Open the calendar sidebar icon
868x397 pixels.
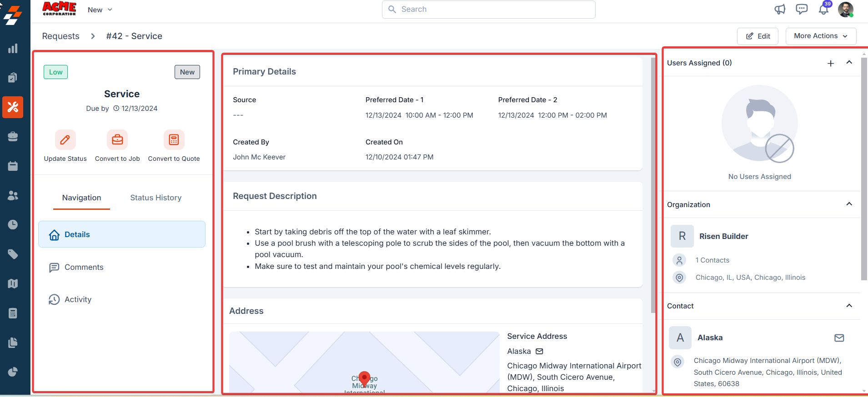[13, 166]
